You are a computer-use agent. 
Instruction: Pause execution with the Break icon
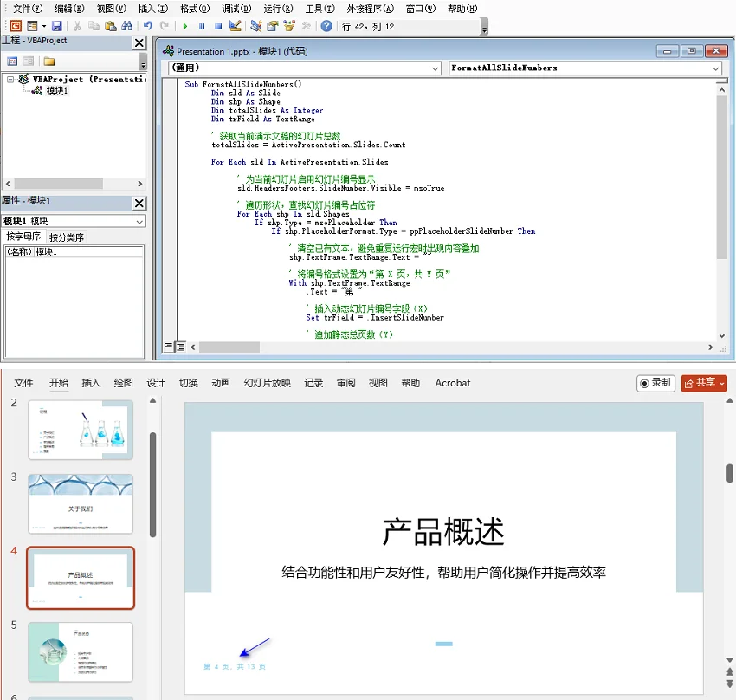click(202, 26)
